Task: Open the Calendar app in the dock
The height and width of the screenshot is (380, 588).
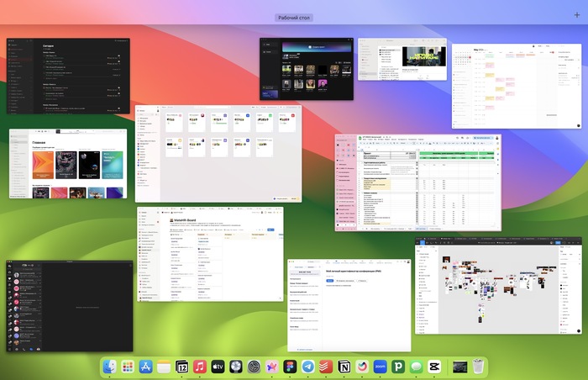Action: pyautogui.click(x=182, y=367)
